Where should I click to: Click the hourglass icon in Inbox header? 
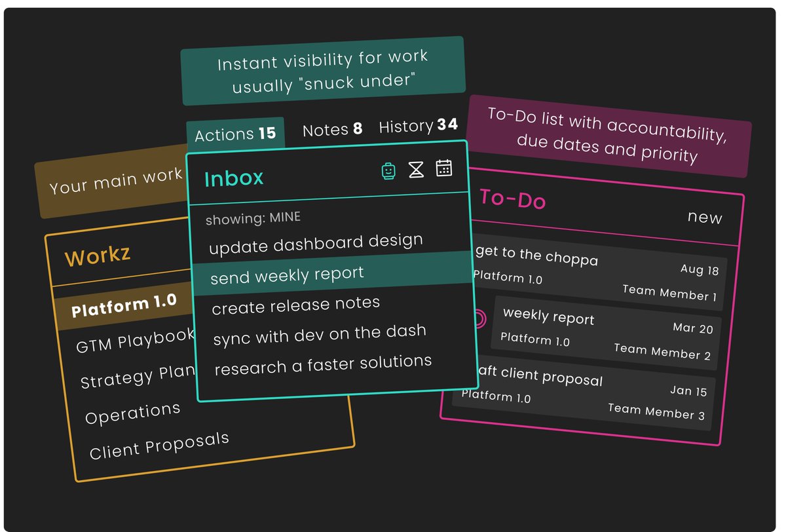click(x=416, y=170)
